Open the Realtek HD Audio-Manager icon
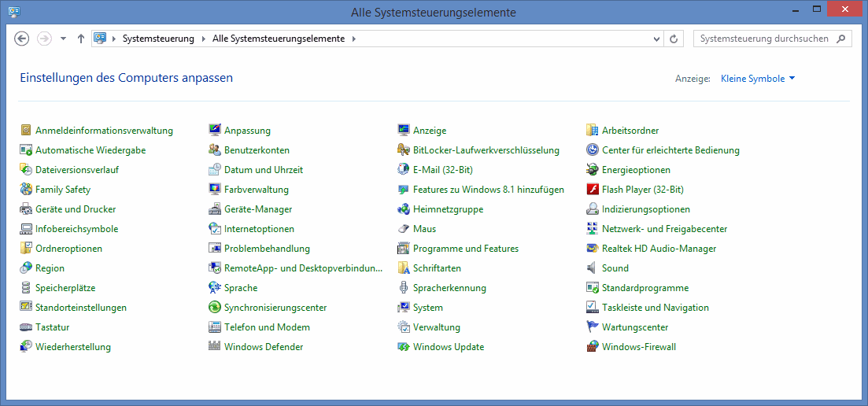 593,249
